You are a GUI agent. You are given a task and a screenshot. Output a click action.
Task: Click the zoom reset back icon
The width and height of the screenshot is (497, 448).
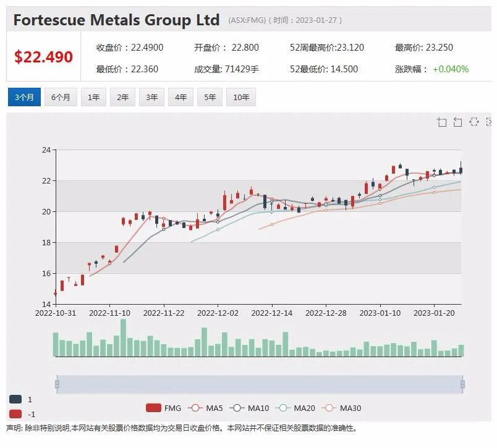pos(457,122)
